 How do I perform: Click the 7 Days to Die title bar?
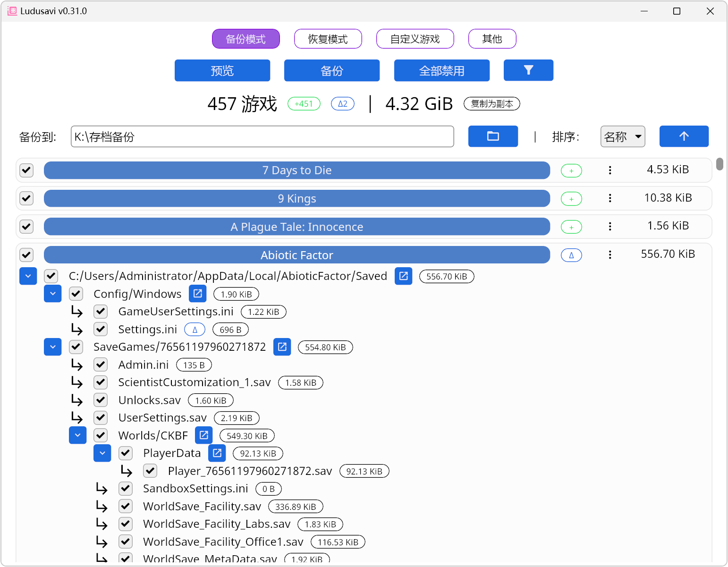tap(297, 170)
